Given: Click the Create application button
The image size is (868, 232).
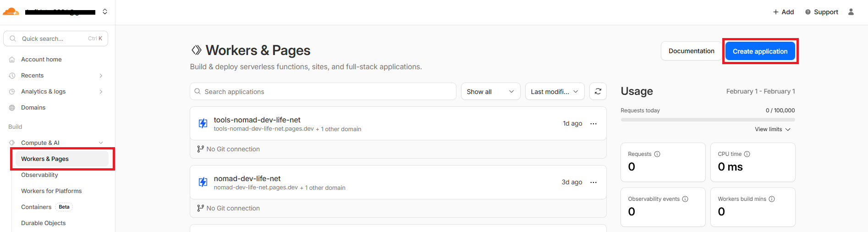Looking at the screenshot, I should point(760,51).
